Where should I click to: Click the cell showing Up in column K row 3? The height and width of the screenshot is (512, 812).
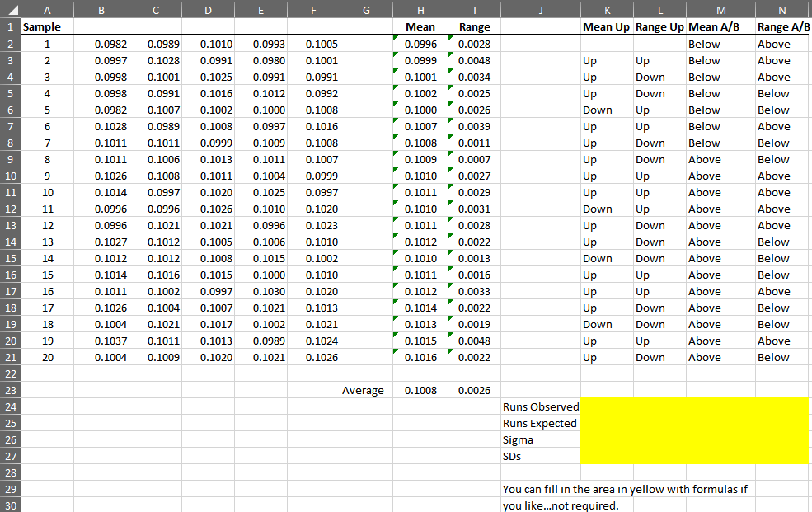pyautogui.click(x=607, y=59)
